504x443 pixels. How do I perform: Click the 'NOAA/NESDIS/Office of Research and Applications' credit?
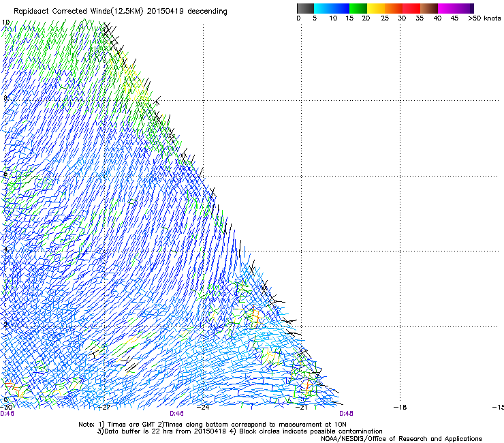(401, 439)
